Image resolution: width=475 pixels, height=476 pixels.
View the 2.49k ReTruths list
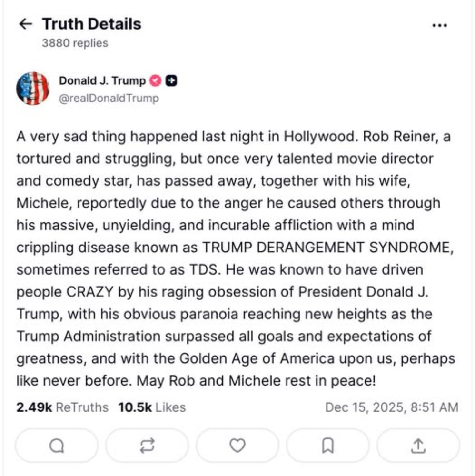tap(62, 407)
